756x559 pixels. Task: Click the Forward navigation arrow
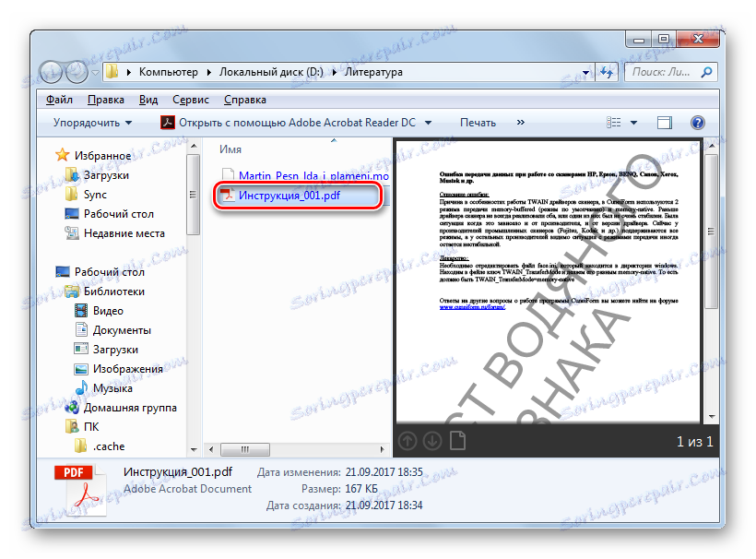point(77,72)
